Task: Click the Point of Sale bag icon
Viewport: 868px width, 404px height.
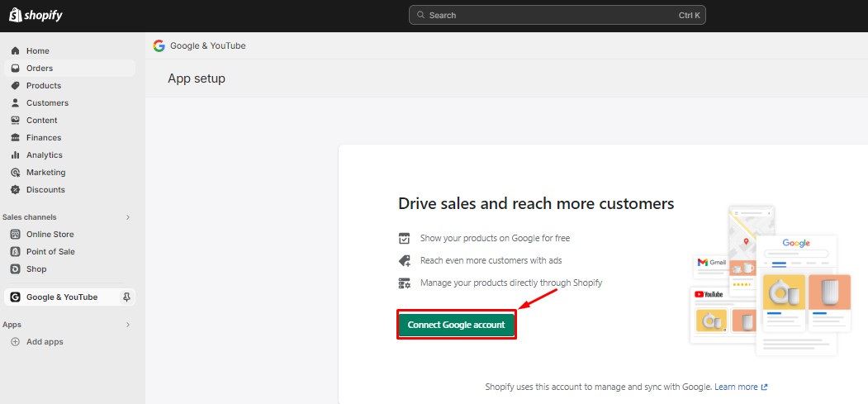Action: pyautogui.click(x=16, y=252)
